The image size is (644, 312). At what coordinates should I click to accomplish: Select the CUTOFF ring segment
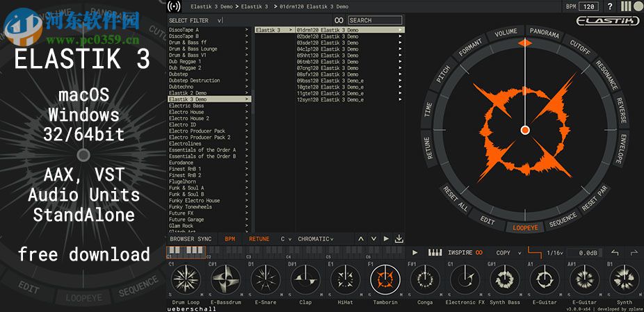click(x=580, y=48)
